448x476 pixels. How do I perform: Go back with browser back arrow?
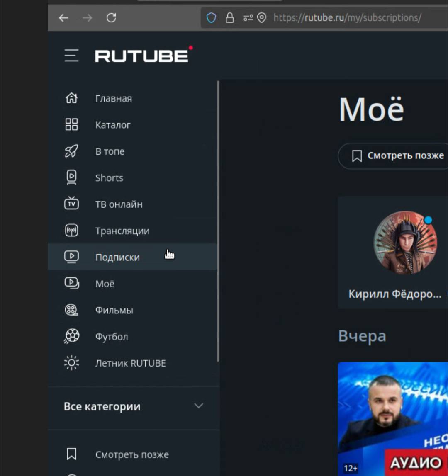pyautogui.click(x=63, y=18)
